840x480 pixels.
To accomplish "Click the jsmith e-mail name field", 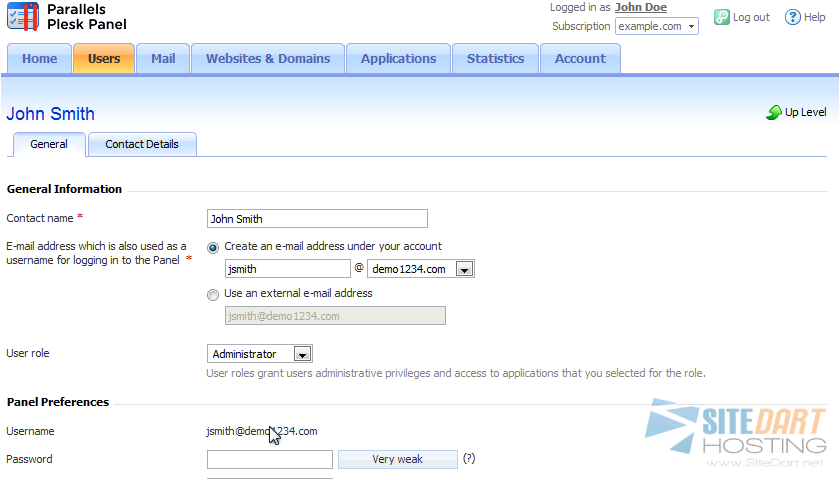I will point(288,269).
